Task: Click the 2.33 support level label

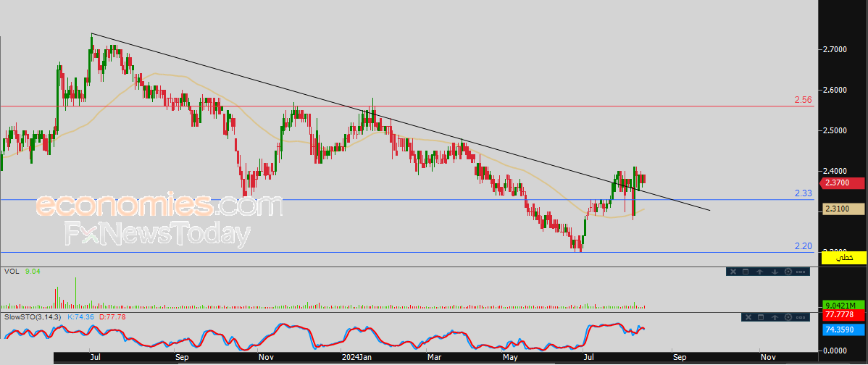Action: (803, 193)
